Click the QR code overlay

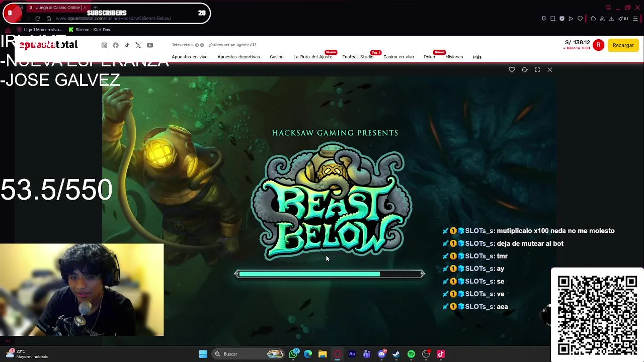click(597, 314)
